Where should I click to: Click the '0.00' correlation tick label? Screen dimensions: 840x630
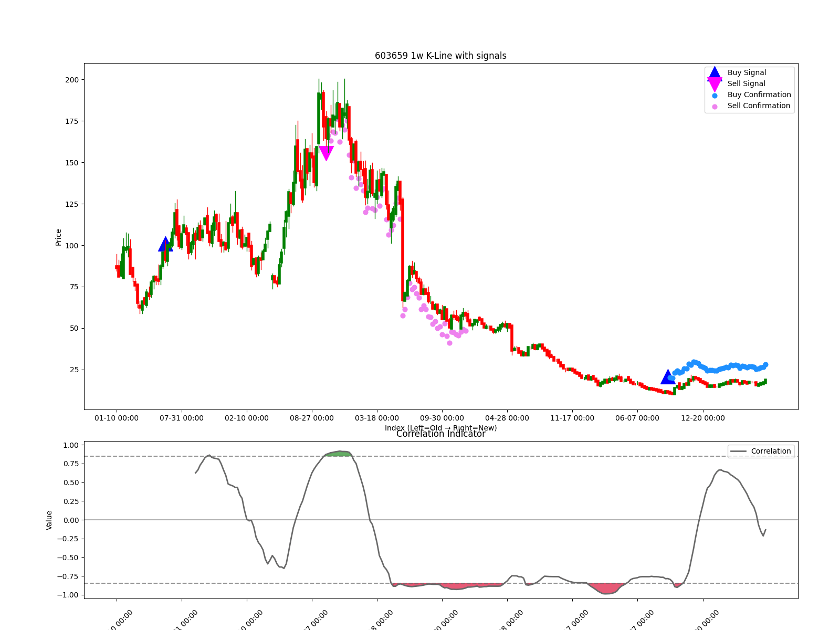70,520
